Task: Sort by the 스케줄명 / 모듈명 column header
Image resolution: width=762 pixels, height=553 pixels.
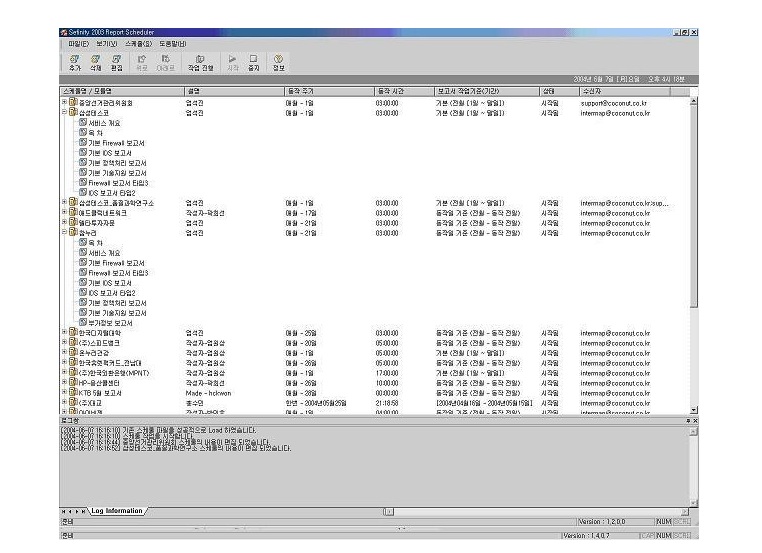Action: (122, 91)
